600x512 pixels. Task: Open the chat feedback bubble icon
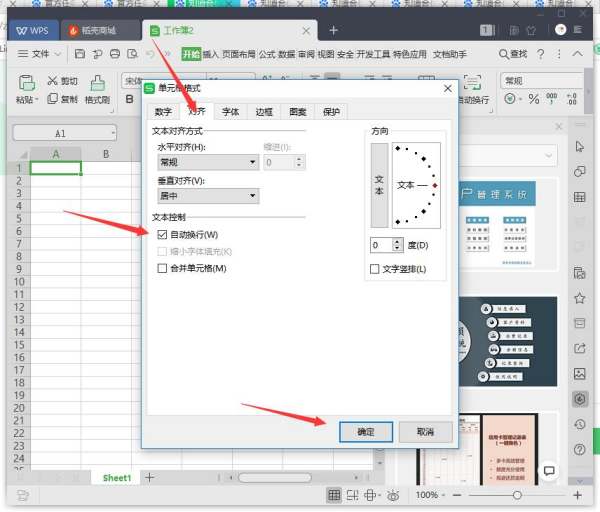(x=549, y=471)
